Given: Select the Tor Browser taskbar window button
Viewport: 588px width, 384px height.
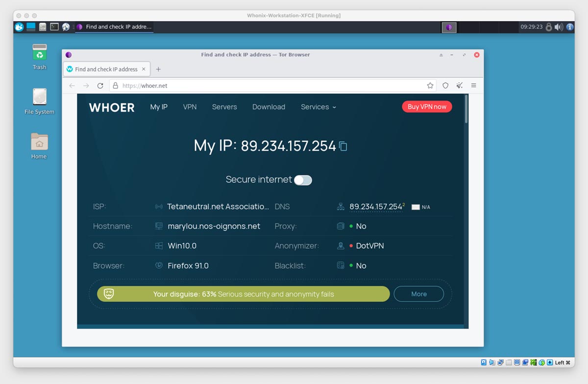Looking at the screenshot, I should (115, 27).
